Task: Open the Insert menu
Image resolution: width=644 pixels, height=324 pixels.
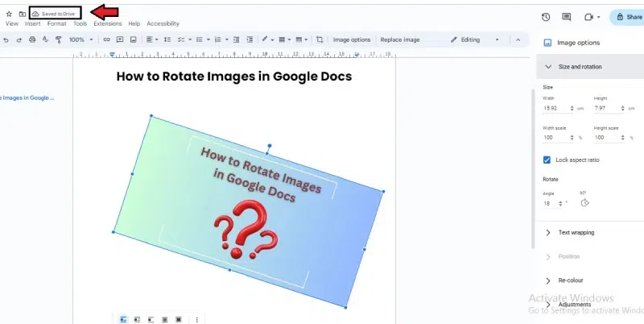Action: 32,23
